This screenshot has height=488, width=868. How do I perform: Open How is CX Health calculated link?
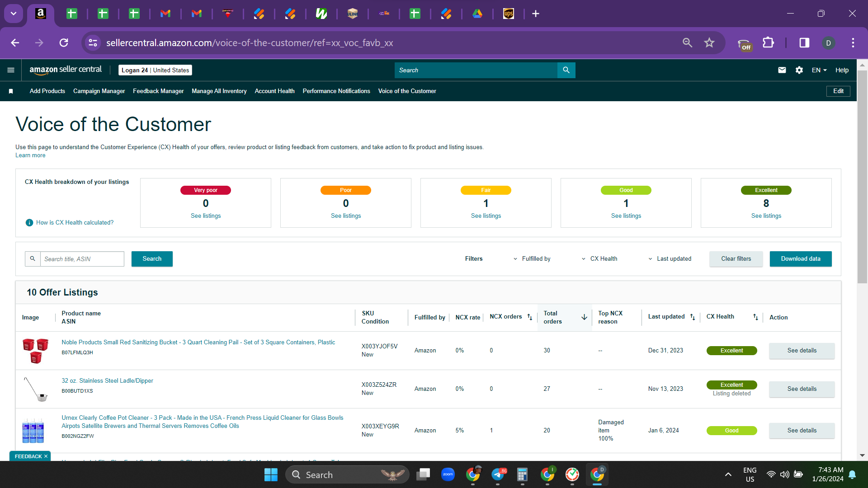75,223
